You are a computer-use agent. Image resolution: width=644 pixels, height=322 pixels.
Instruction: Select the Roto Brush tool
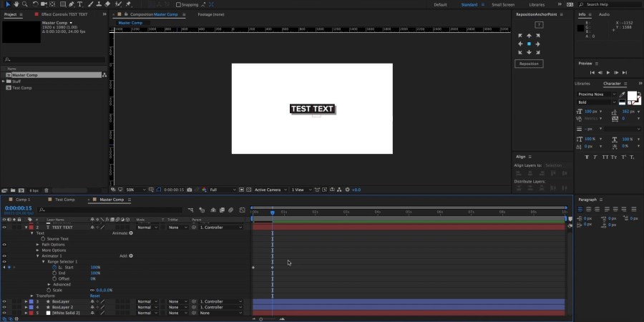[118, 4]
